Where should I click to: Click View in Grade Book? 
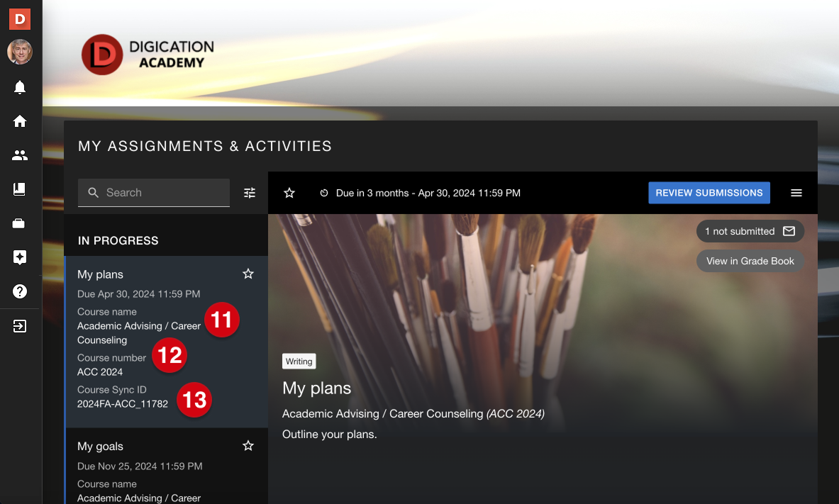tap(750, 261)
